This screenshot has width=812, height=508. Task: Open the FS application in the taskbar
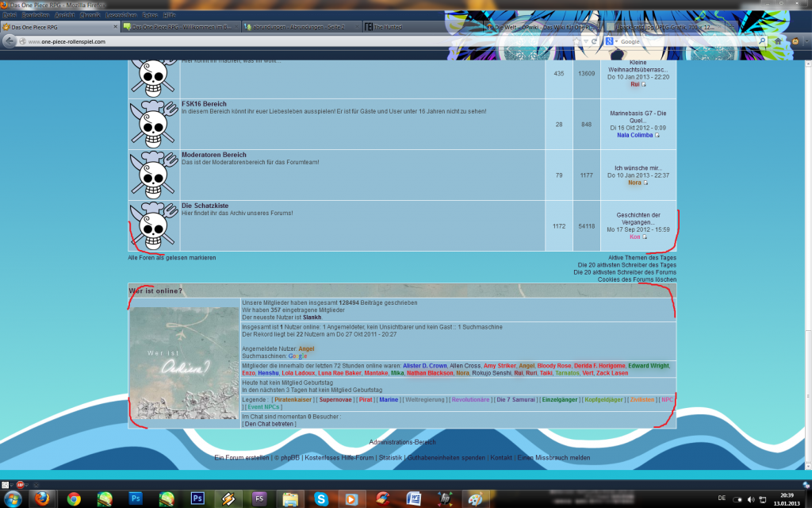259,498
